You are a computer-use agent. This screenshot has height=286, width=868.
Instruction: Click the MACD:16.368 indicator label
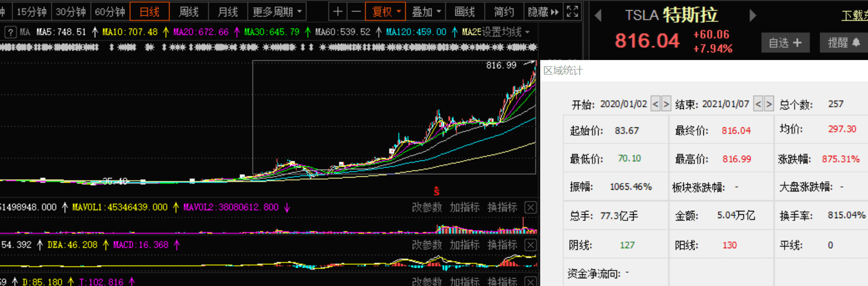pyautogui.click(x=141, y=245)
